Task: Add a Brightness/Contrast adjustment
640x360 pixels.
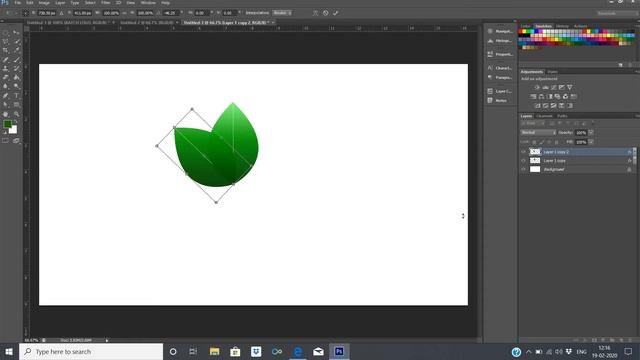Action: point(537,87)
